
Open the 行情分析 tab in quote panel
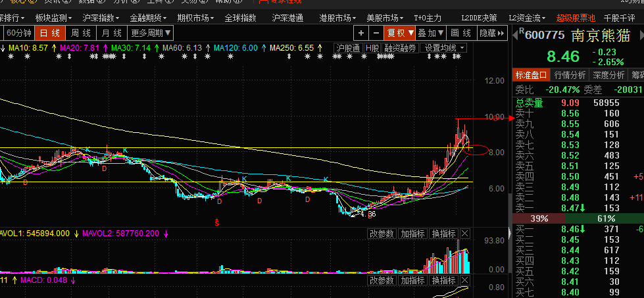click(570, 75)
